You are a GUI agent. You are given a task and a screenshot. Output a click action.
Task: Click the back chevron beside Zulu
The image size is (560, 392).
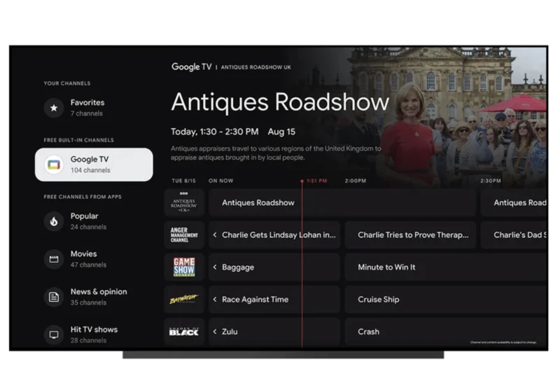[215, 332]
